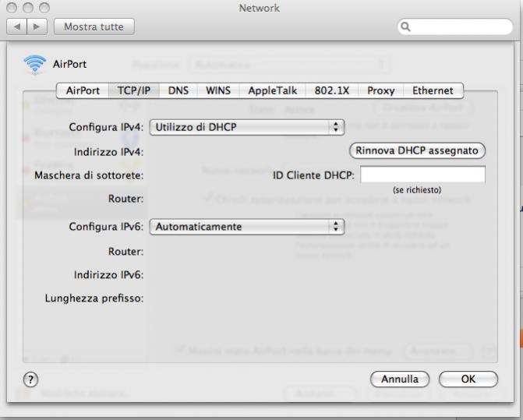523x420 pixels.
Task: Click the Lunghezza prefisso label
Action: (94, 298)
